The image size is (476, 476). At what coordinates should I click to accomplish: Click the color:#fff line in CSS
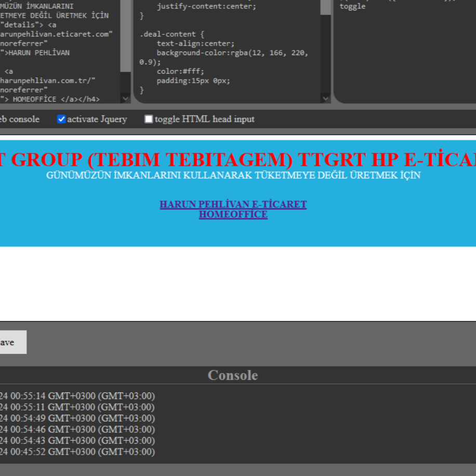(x=180, y=71)
